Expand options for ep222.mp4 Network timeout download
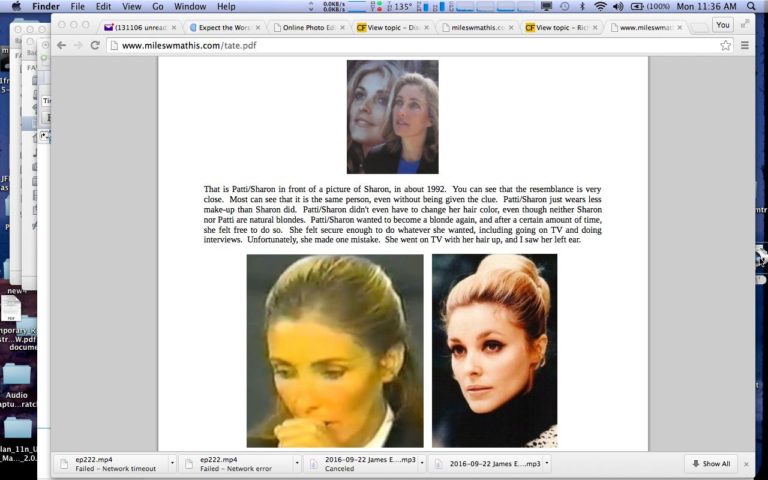 [172, 464]
